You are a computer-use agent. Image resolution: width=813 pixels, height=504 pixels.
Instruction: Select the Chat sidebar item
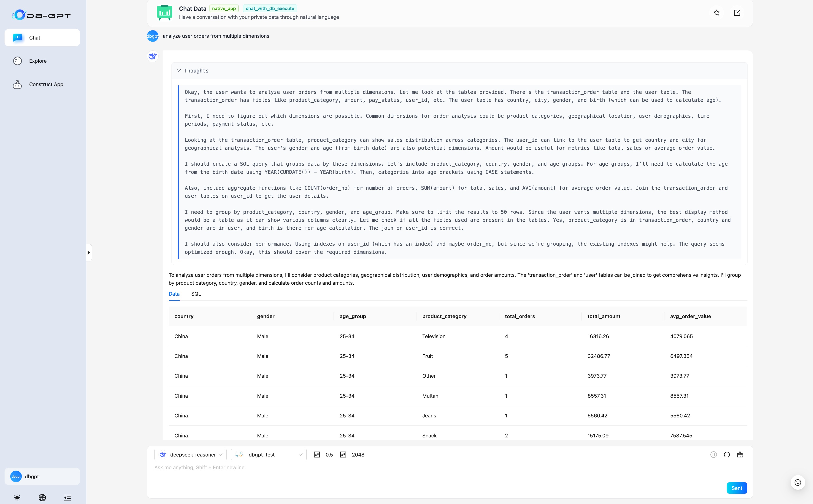(x=42, y=38)
